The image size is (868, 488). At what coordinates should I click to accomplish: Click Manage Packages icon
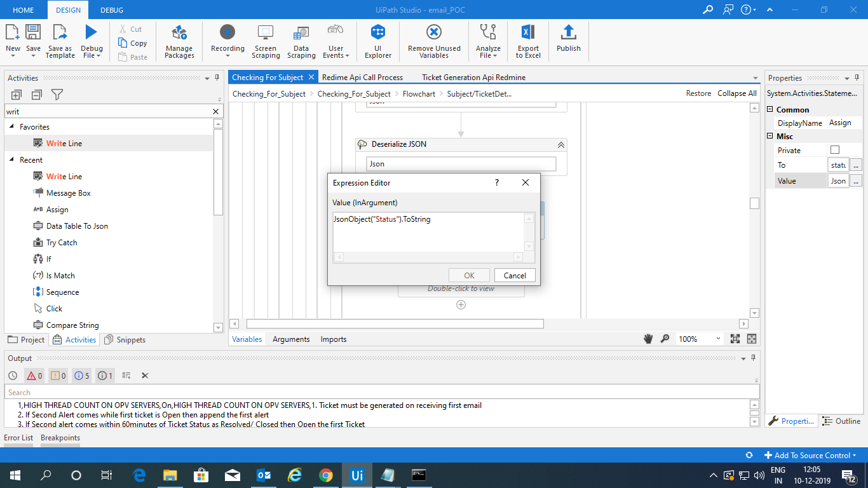(x=179, y=41)
